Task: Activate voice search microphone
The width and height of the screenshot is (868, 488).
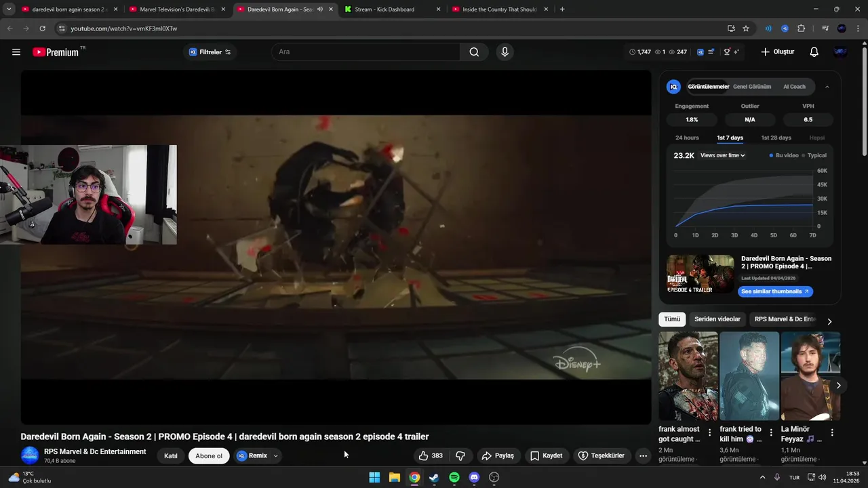Action: [x=505, y=52]
